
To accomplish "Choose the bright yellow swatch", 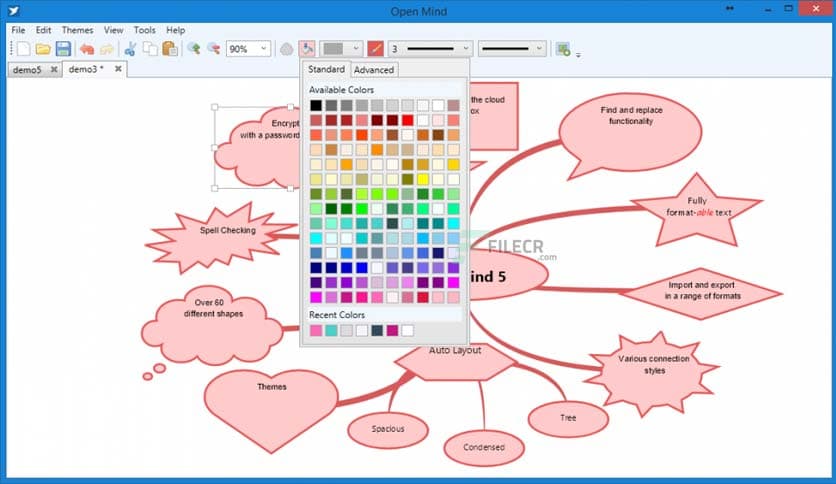I will pyautogui.click(x=423, y=179).
